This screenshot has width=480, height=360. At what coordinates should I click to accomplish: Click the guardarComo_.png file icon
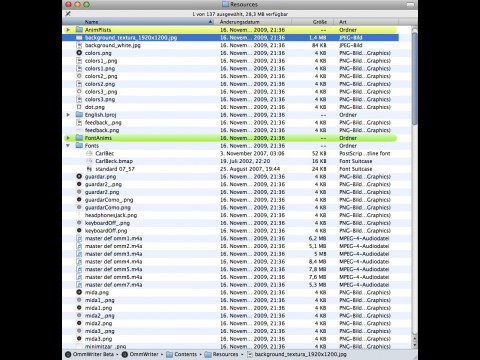click(x=79, y=200)
